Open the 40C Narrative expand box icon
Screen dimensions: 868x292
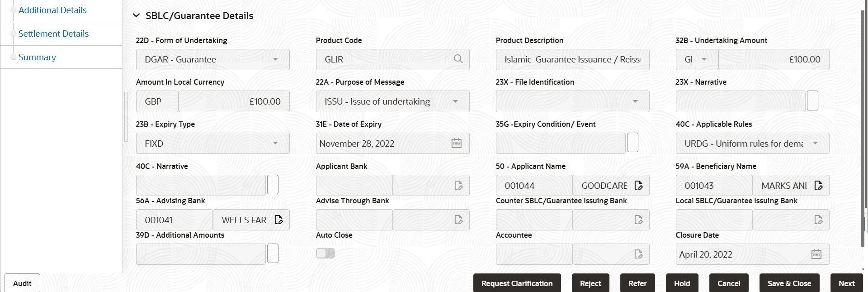point(273,185)
